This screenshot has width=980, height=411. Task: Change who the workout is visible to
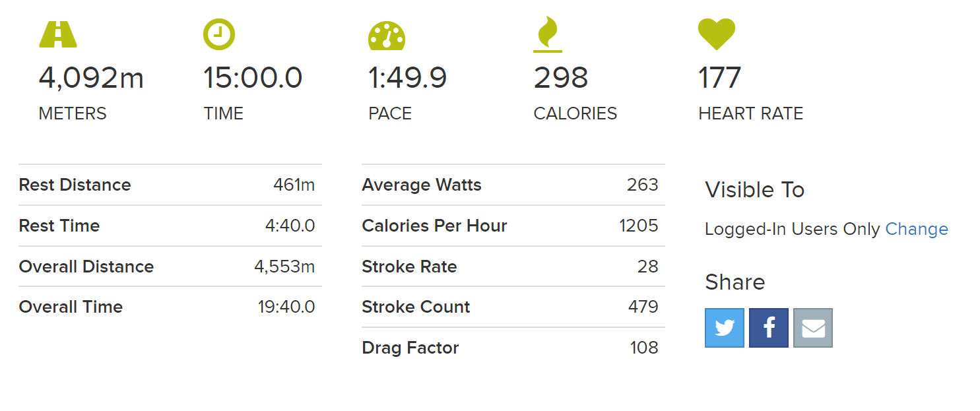[917, 229]
